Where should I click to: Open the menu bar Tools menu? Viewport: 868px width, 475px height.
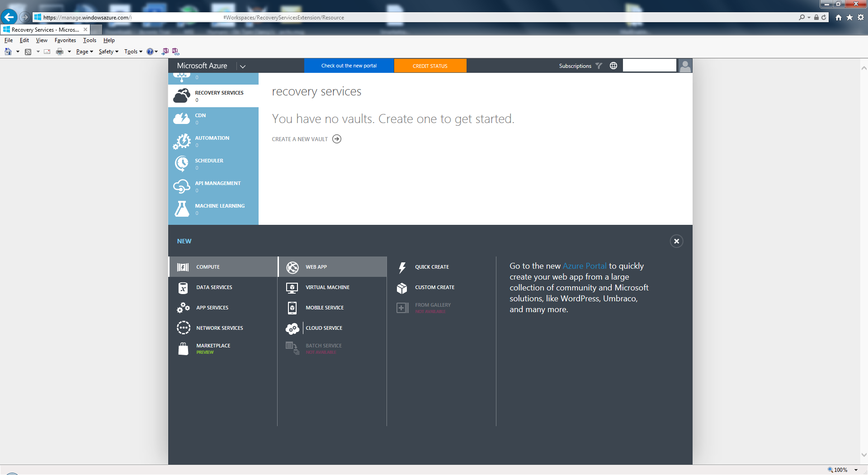[x=90, y=40]
